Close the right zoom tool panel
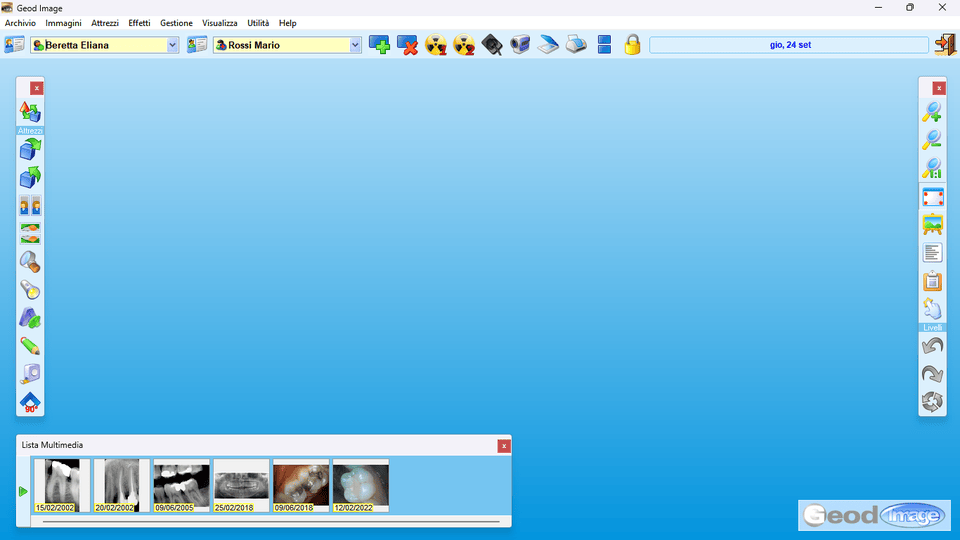This screenshot has height=540, width=960. 939,88
